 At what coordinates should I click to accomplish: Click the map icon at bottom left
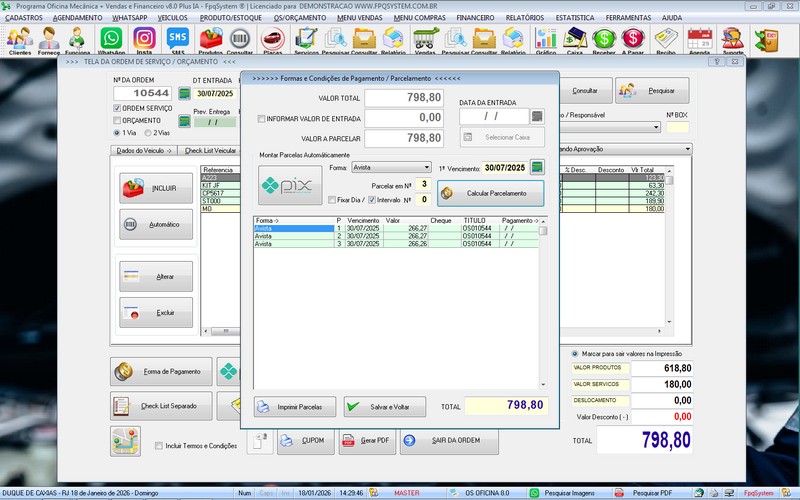pyautogui.click(x=124, y=440)
